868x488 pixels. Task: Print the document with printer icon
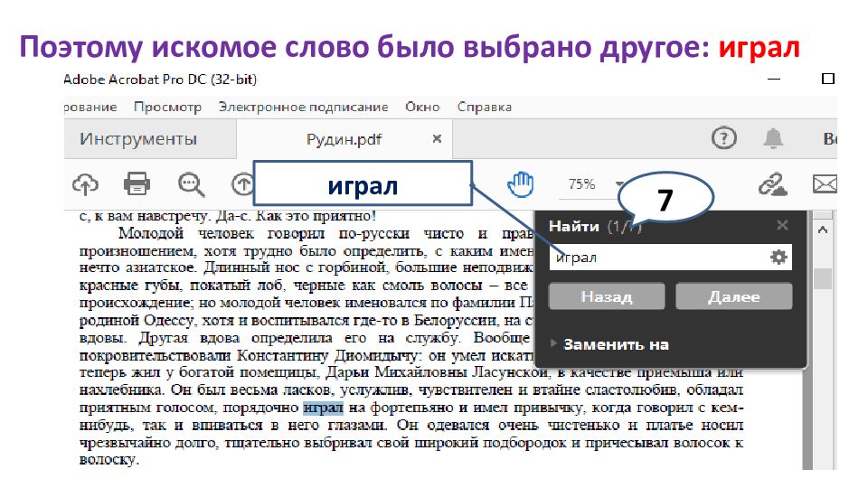click(137, 183)
